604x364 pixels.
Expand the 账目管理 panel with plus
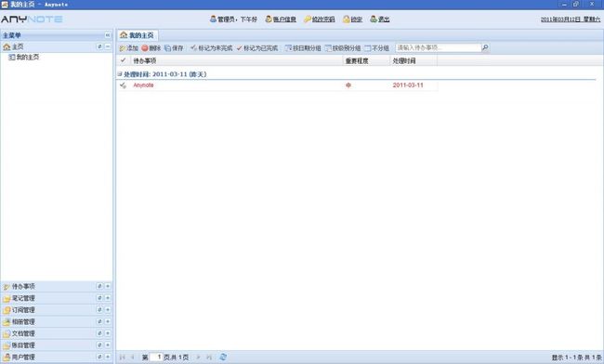pyautogui.click(x=108, y=345)
